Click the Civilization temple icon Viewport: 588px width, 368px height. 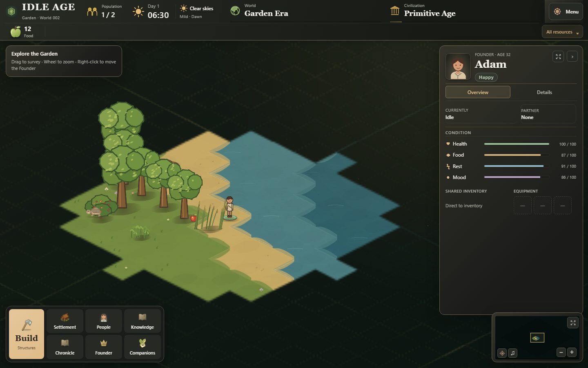pyautogui.click(x=395, y=11)
